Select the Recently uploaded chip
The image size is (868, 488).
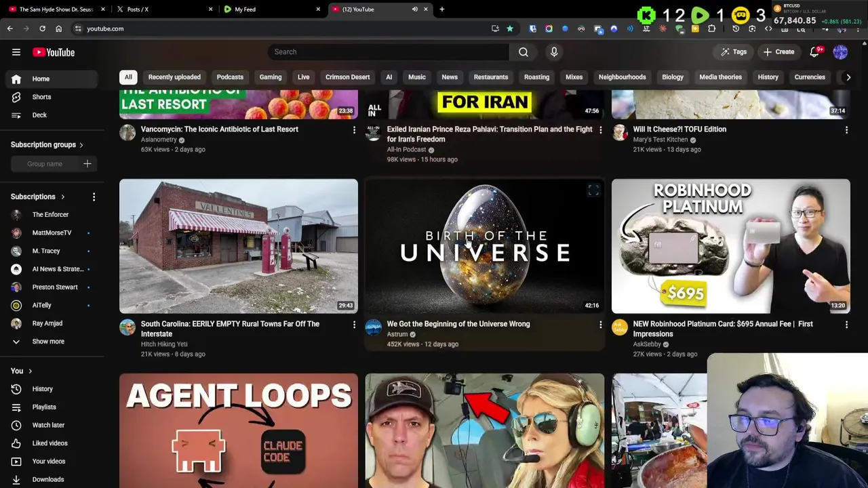click(174, 77)
